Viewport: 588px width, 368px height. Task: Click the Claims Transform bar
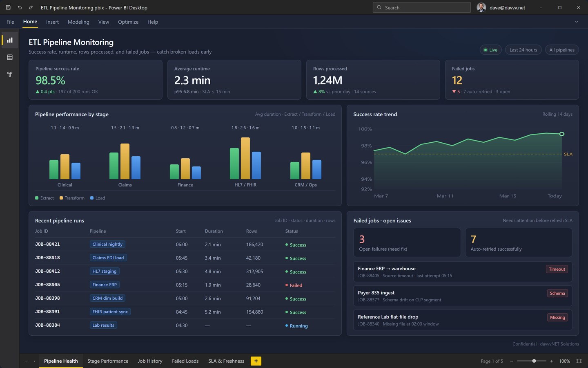pos(125,161)
